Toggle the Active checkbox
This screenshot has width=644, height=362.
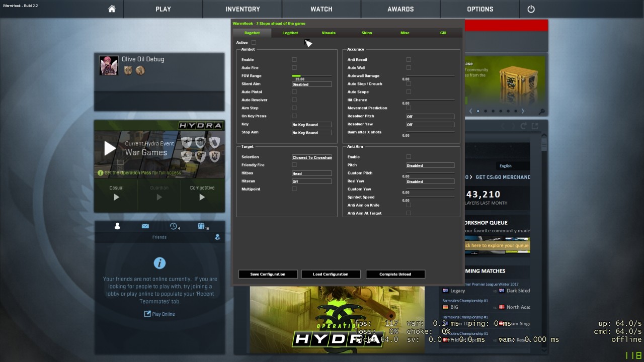coord(254,43)
